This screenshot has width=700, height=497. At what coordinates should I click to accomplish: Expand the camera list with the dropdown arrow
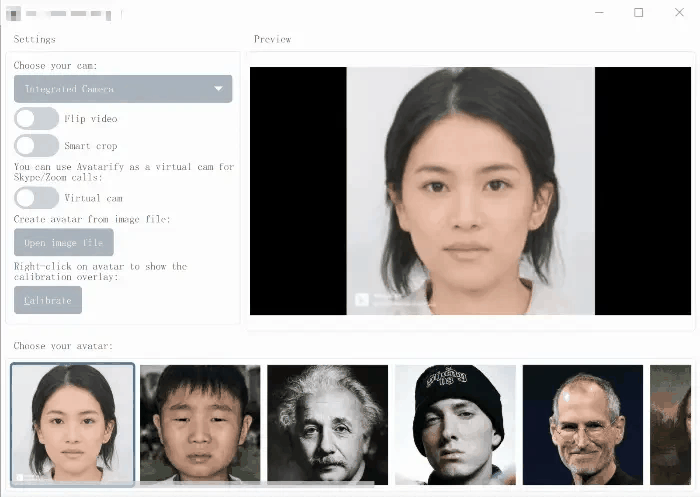218,89
